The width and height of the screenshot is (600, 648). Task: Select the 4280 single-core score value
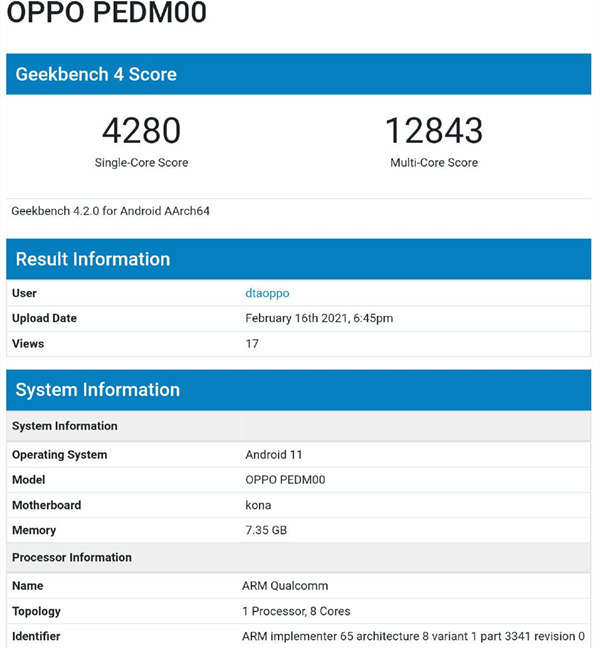pyautogui.click(x=141, y=131)
